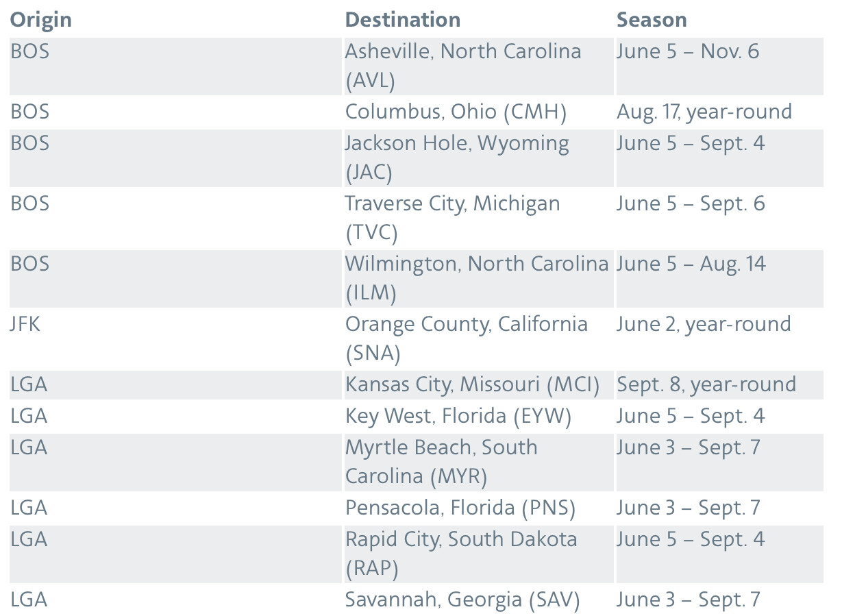Click the Aug. 17, year-round season cell
The image size is (842, 616).
tap(704, 112)
